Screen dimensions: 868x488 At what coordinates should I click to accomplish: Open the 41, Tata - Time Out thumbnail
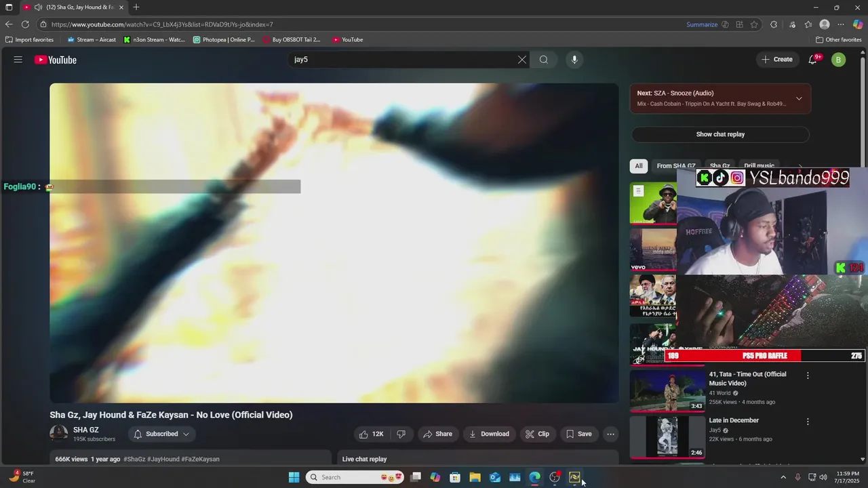[x=668, y=390]
